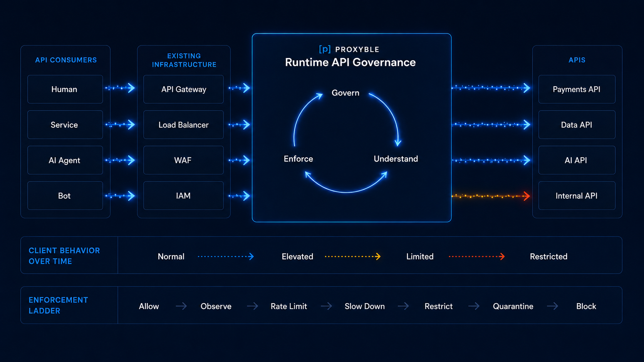Click the 'API CONSUMERS' heading
The width and height of the screenshot is (644, 362).
(x=66, y=60)
